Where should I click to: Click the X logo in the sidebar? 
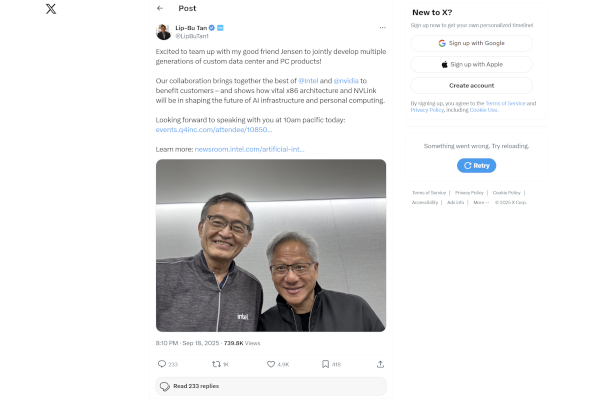(52, 9)
